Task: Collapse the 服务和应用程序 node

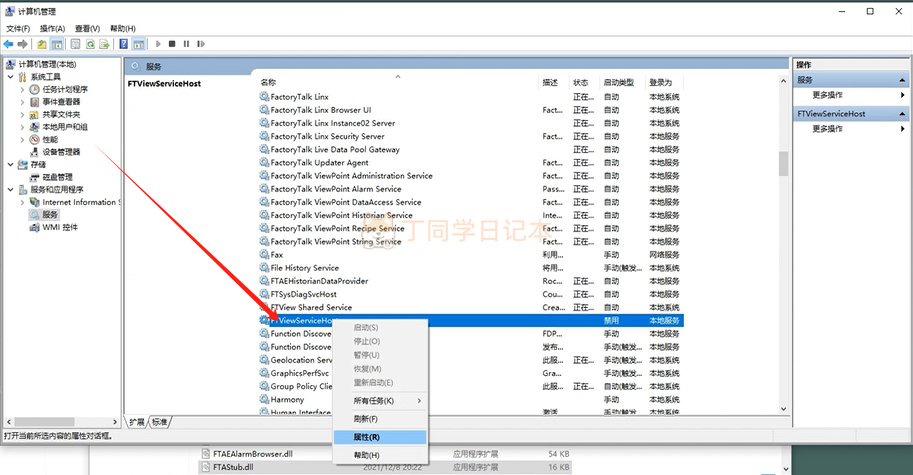Action: (x=10, y=190)
